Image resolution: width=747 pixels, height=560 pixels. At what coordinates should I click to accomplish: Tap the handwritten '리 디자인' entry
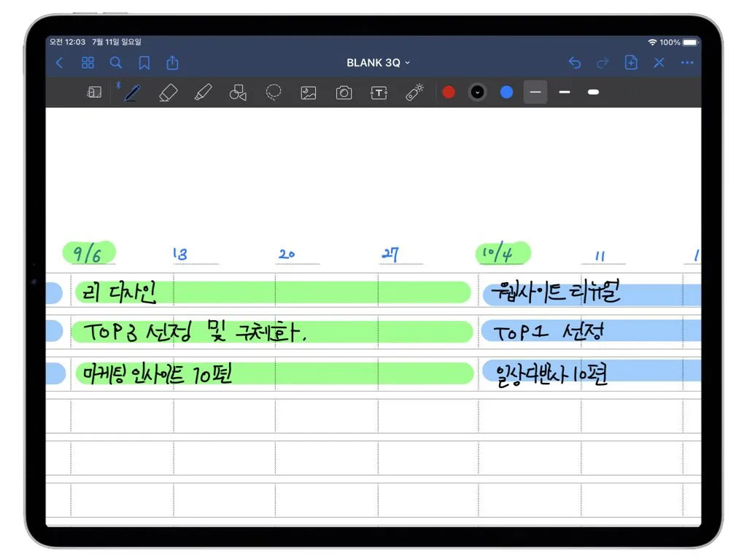119,292
